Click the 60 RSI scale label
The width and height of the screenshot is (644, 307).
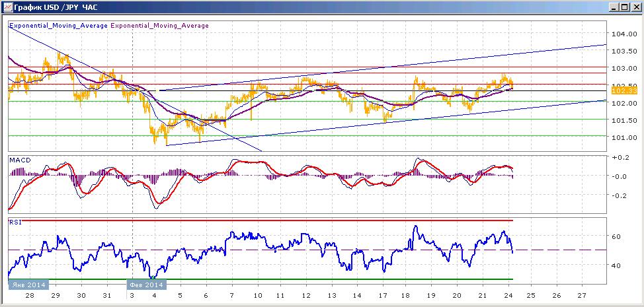[616, 236]
